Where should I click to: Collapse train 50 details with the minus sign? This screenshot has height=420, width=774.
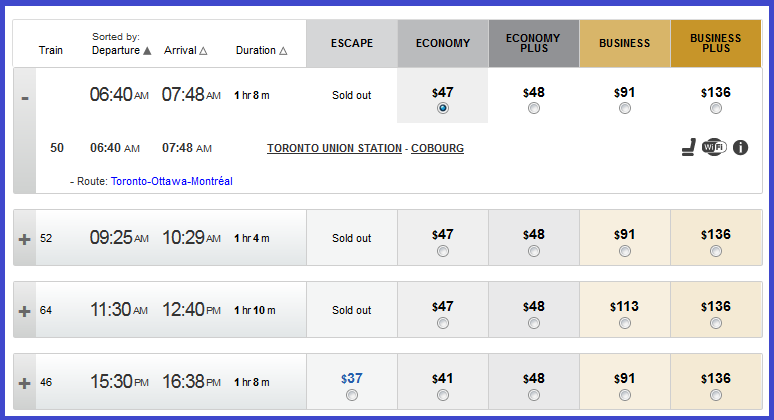[25, 98]
